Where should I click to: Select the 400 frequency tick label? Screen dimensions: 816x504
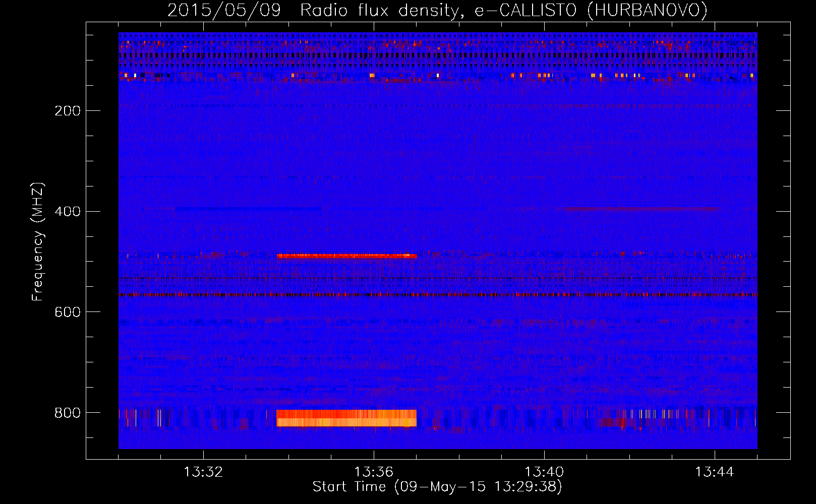(67, 211)
